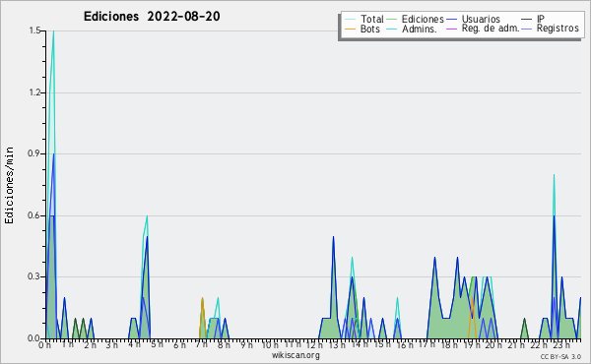The image size is (591, 364).
Task: Click the 0.6 y-axis value
Action: click(x=34, y=215)
